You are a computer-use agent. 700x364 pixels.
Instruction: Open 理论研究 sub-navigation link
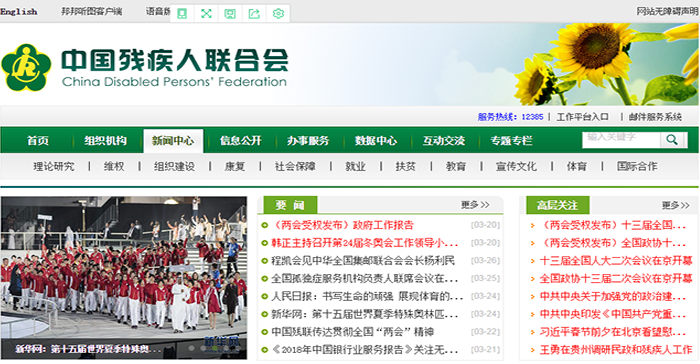[x=54, y=167]
